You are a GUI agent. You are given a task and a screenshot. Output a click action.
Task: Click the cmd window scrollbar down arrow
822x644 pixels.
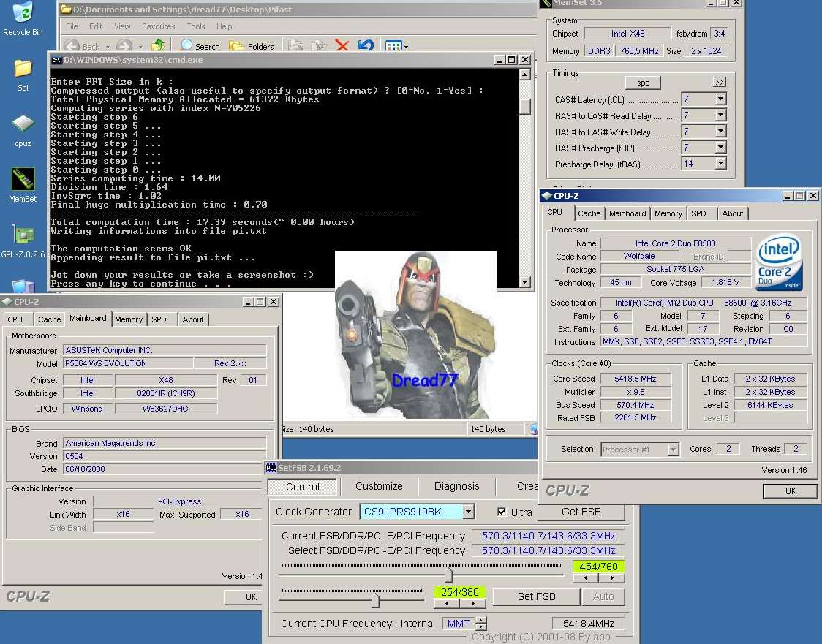coord(525,282)
